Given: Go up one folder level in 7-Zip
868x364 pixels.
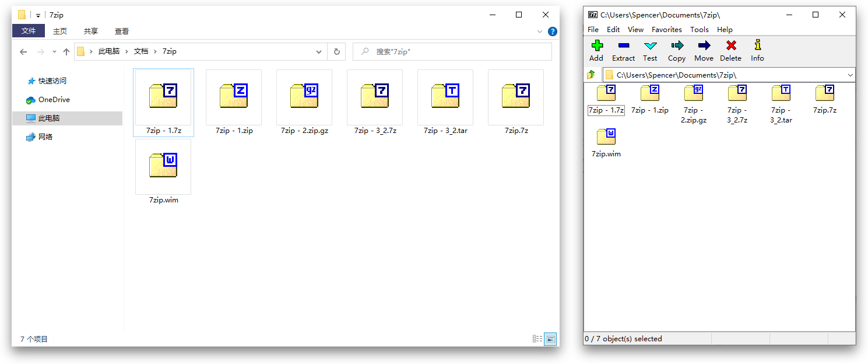Looking at the screenshot, I should click(x=592, y=75).
